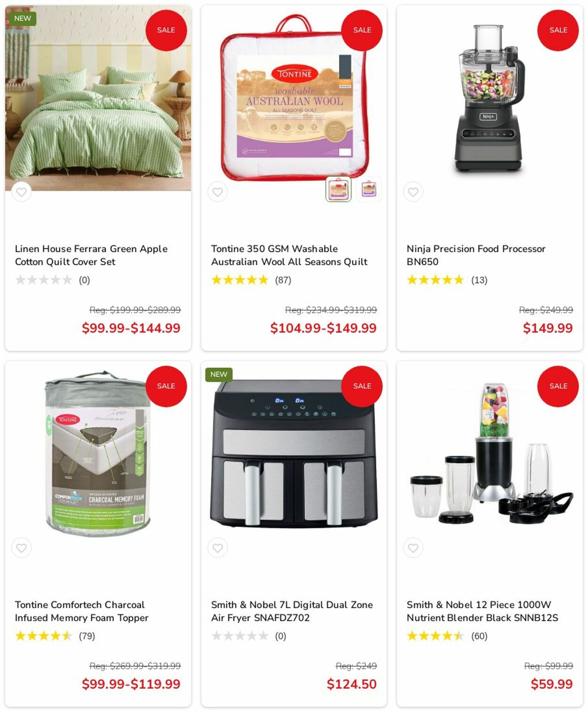Open Smith & Nobel 7L Air Fryer link
The image size is (588, 712).
(292, 611)
